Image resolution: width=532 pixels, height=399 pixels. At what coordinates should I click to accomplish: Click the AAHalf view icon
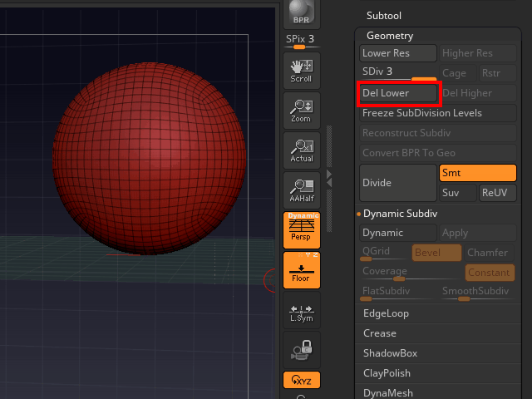pyautogui.click(x=301, y=190)
